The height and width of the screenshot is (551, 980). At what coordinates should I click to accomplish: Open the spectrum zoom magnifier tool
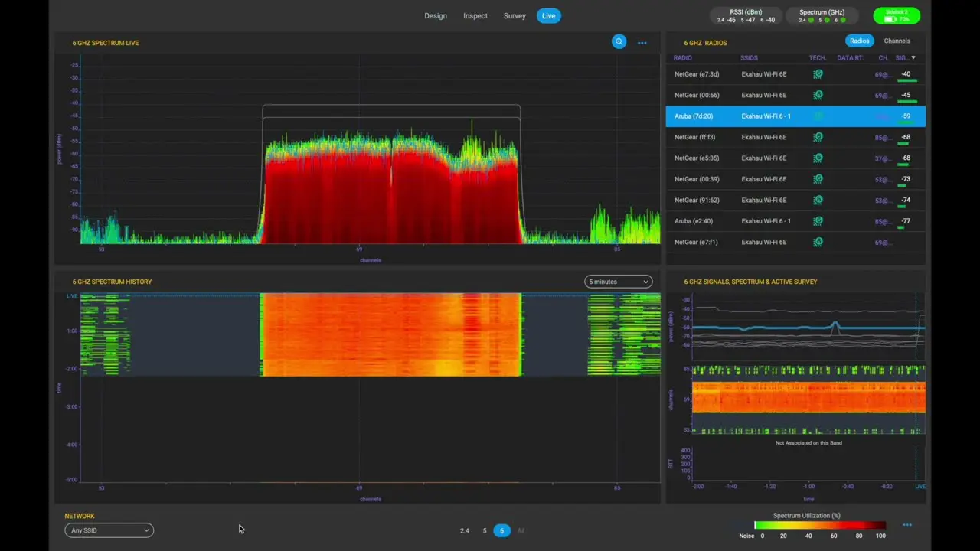(619, 42)
